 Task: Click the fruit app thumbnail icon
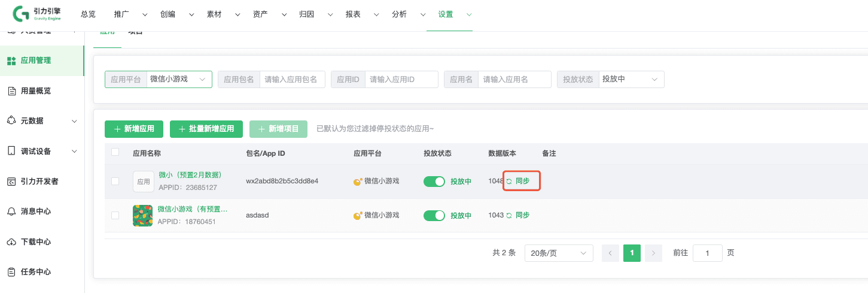coord(142,215)
